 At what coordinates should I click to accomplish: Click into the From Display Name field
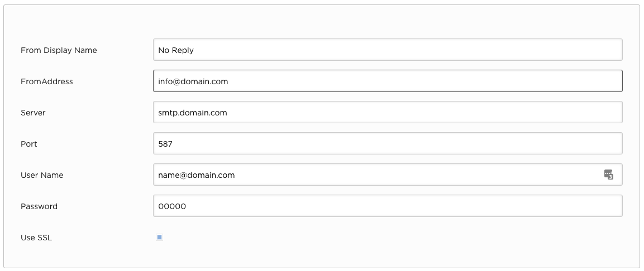click(388, 50)
